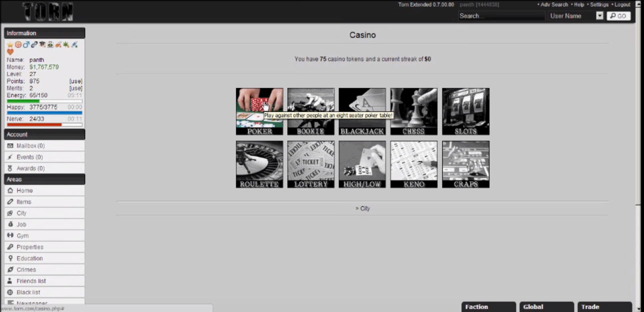Viewport: 644px width, 312px height.
Task: Open the Roulette wheel tile
Action: tap(259, 164)
